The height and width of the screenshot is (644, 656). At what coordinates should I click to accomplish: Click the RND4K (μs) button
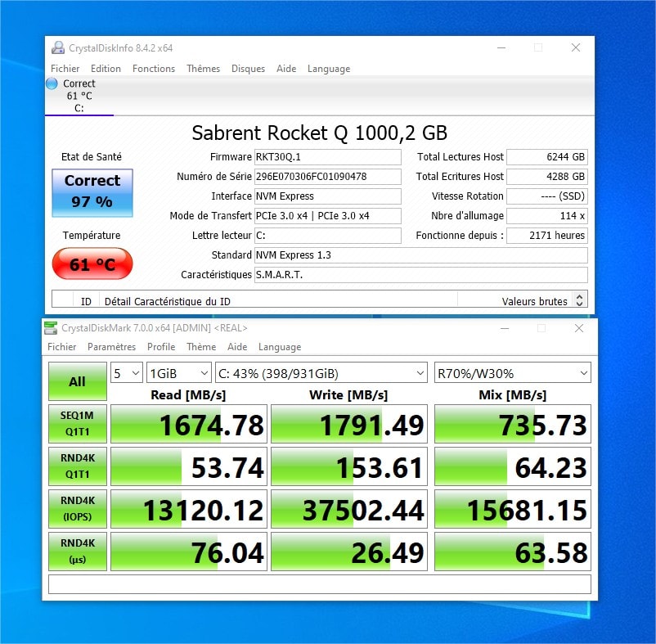tap(78, 552)
